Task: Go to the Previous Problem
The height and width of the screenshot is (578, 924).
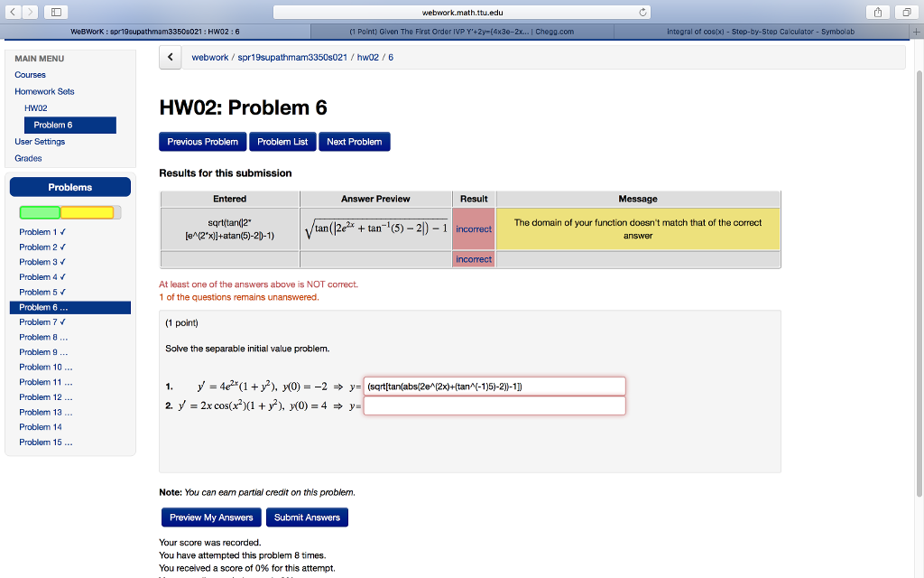Action: 202,142
